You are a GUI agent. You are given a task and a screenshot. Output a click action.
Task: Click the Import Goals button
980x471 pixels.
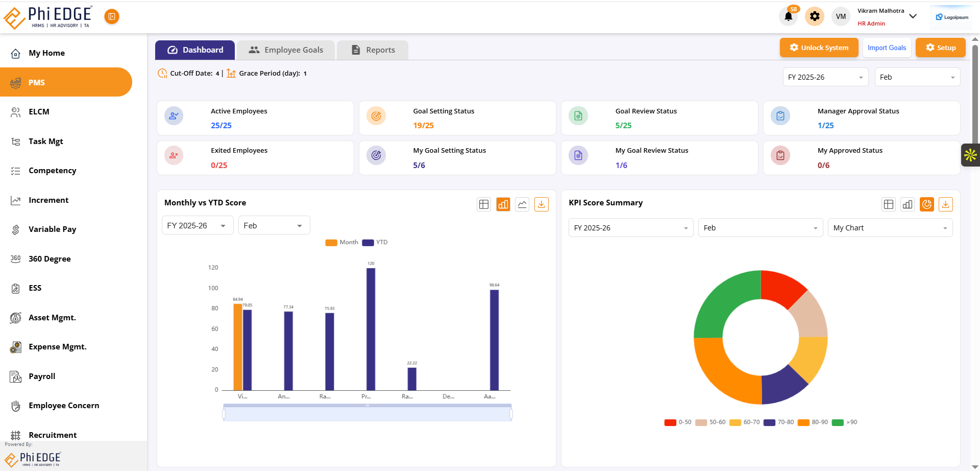click(x=887, y=48)
